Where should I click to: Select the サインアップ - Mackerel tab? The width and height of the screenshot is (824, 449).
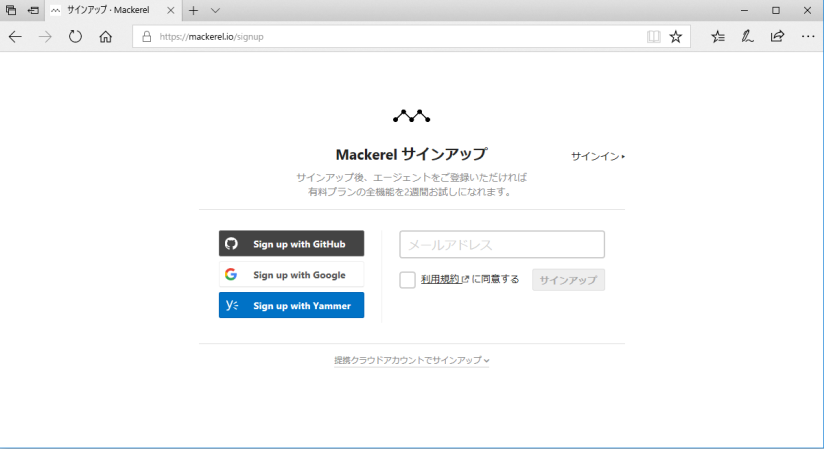click(x=114, y=11)
